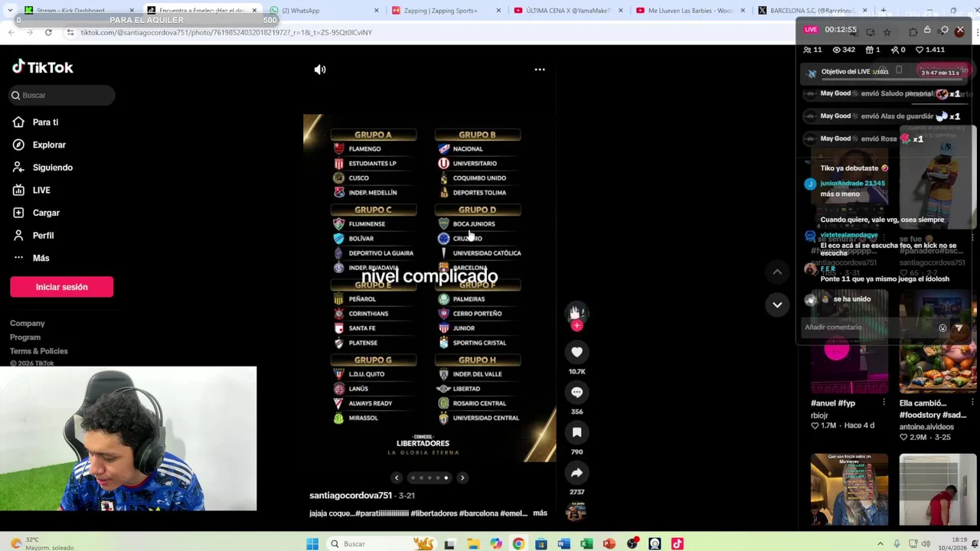Open the Terms & Policies footer link

coord(39,351)
